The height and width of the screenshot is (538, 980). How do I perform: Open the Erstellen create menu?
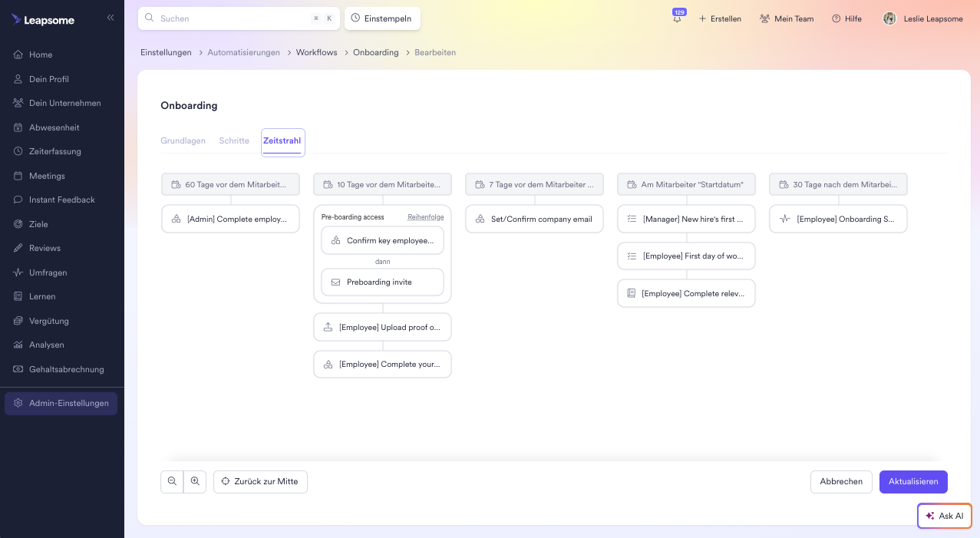719,18
